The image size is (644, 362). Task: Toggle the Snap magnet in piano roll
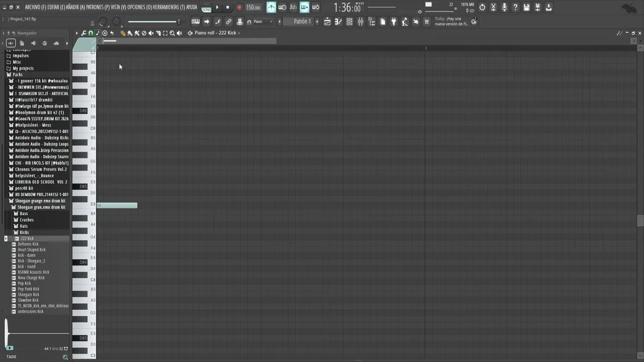91,33
